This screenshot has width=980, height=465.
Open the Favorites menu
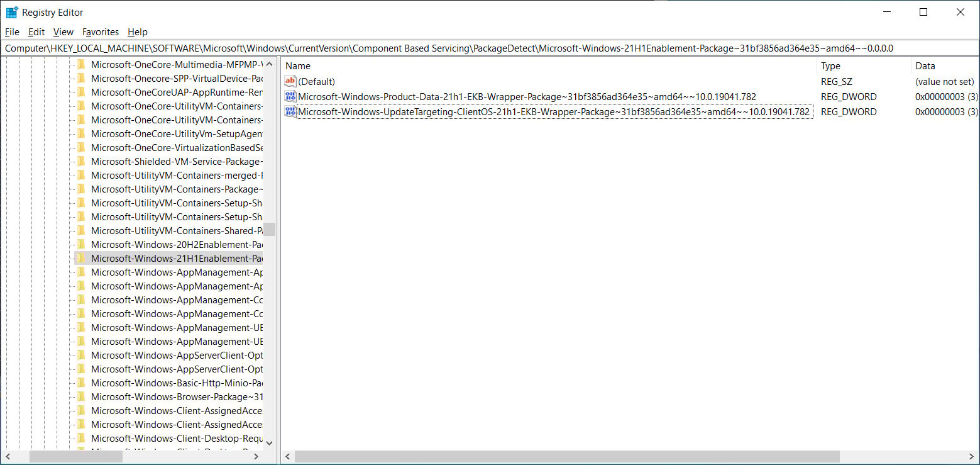point(101,32)
